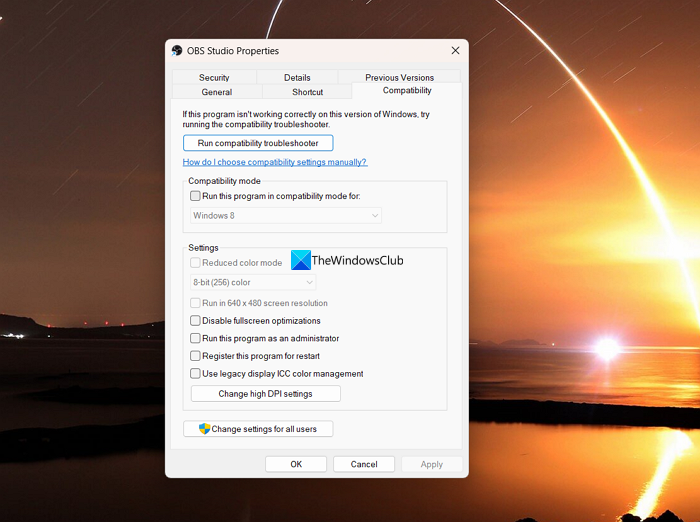700x522 pixels.
Task: Go to the Previous Versions tab
Action: [399, 77]
